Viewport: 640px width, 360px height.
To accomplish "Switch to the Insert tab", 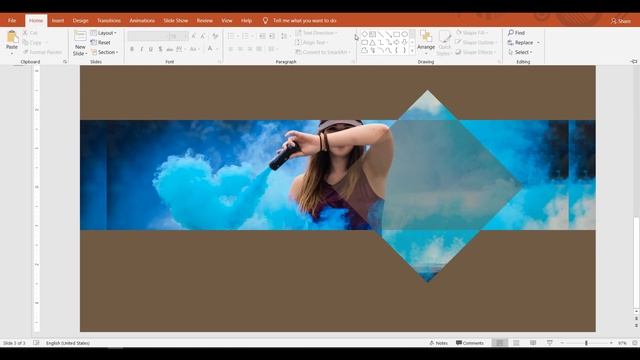I will (58, 20).
